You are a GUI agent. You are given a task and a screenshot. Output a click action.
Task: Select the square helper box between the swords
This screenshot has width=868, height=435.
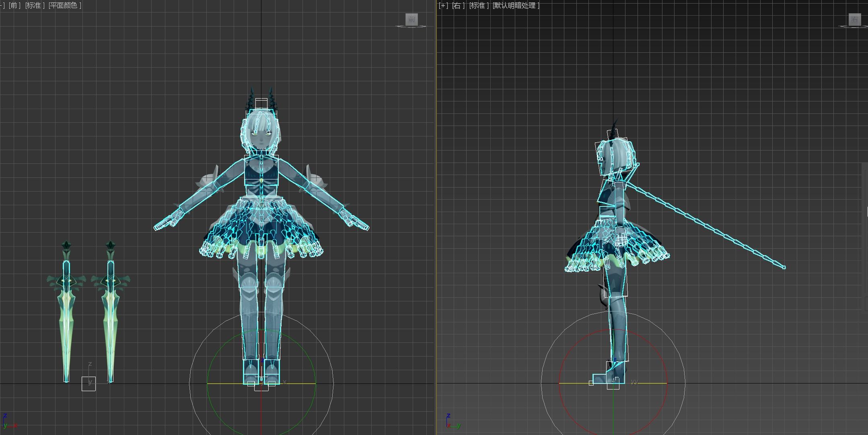[88, 384]
